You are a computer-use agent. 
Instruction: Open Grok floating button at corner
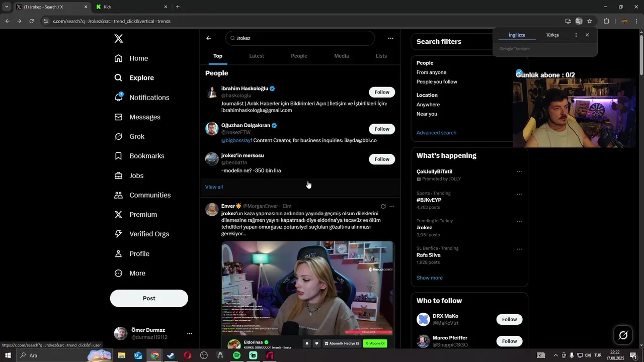pos(623,335)
